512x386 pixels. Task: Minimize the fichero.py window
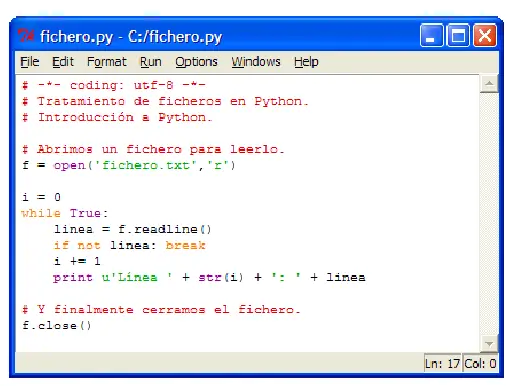[x=432, y=35]
